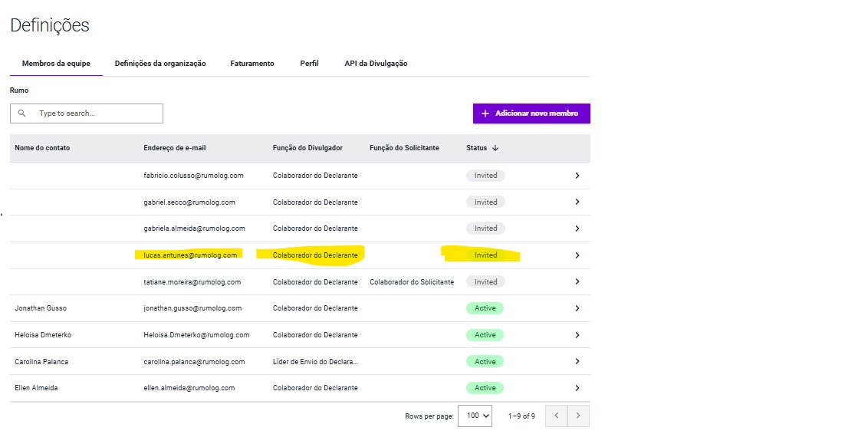
Task: Click Invited badge for tatiane.moreira
Action: pyautogui.click(x=485, y=281)
